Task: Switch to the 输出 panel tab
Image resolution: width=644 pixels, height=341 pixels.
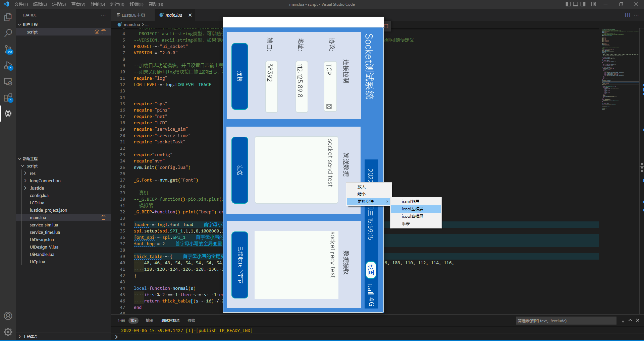Action: (x=149, y=321)
